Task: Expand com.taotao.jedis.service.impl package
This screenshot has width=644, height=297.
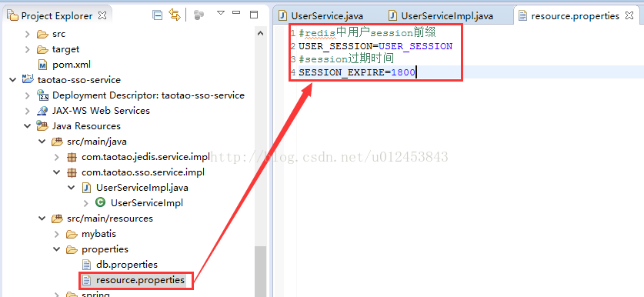Action: (57, 157)
